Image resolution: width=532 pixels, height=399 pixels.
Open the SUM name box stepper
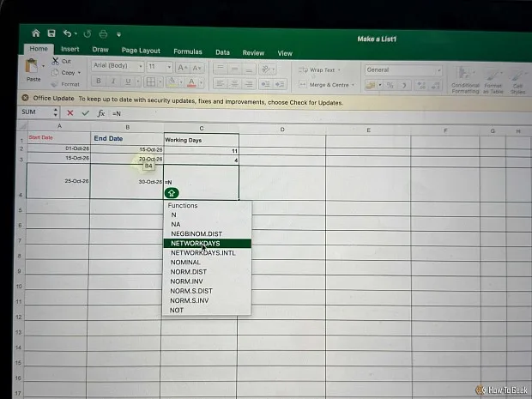coord(55,112)
